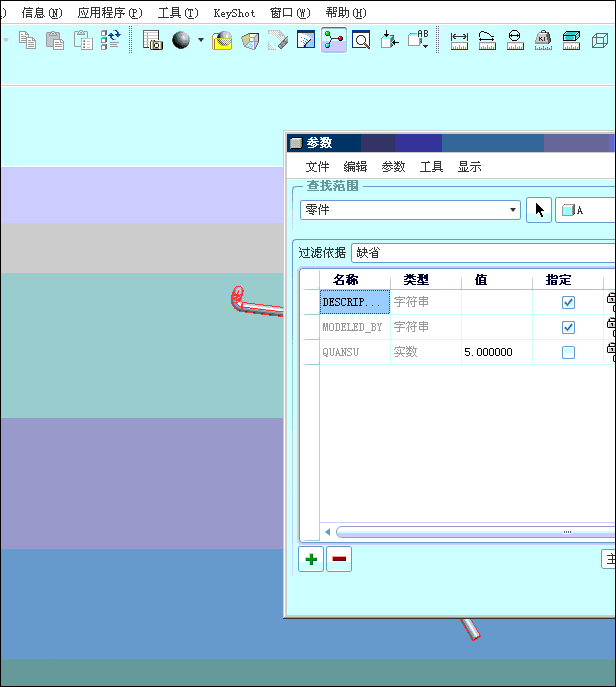Select the distance measure ruler icon

[x=459, y=41]
